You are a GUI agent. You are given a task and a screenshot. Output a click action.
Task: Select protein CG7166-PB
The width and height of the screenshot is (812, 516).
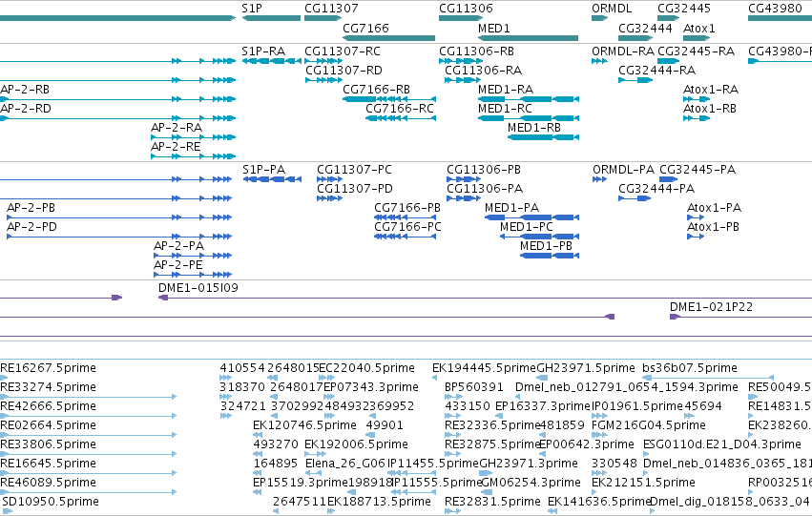point(407,208)
